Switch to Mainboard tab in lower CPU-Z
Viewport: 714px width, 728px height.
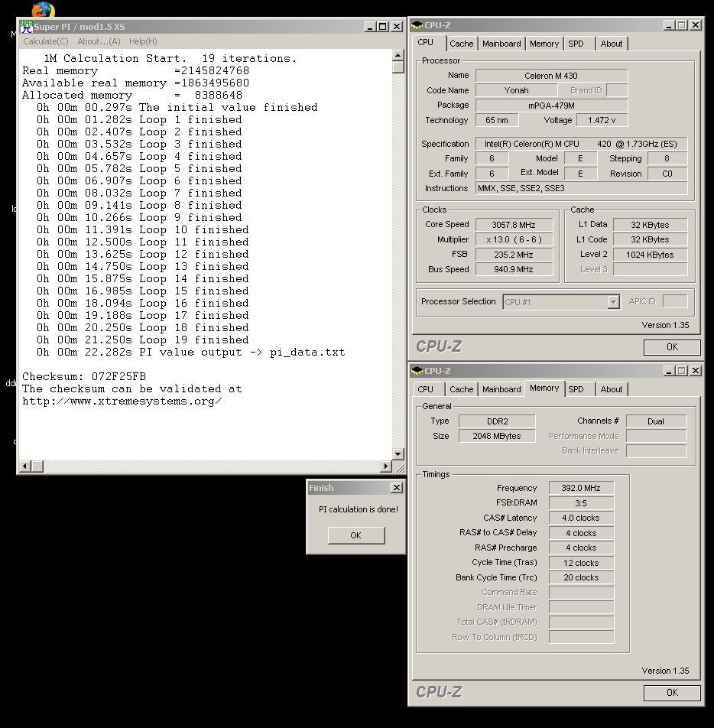tap(501, 389)
